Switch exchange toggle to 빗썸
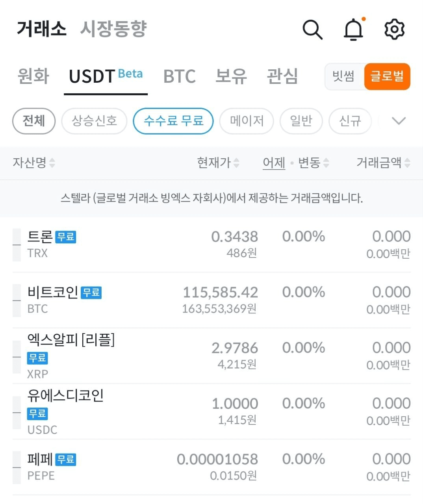The height and width of the screenshot is (504, 423). 343,76
